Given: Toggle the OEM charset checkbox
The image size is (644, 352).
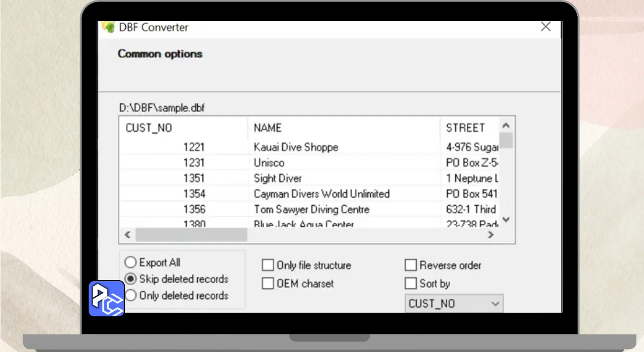Looking at the screenshot, I should point(268,284).
